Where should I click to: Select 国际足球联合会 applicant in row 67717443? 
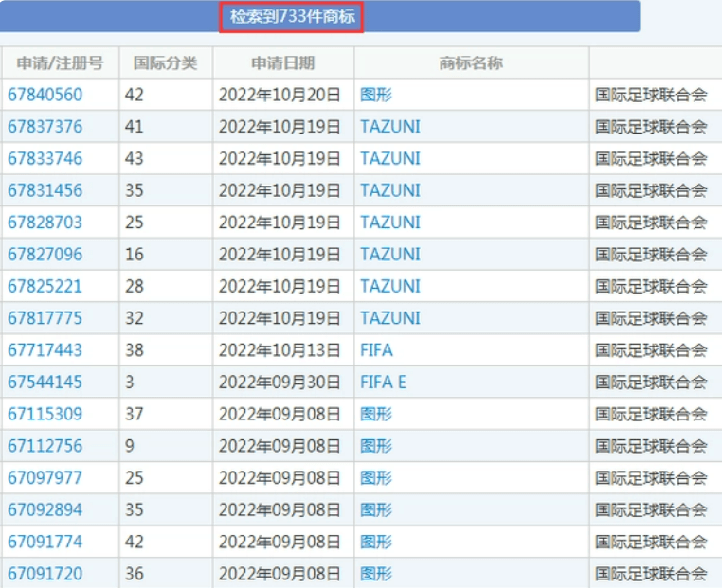[651, 350]
